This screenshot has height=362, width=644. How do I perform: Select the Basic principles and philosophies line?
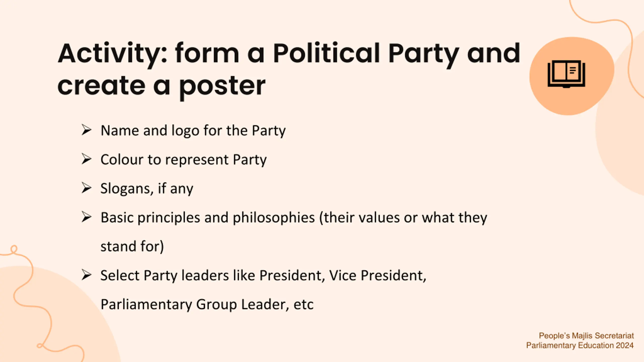[294, 218]
